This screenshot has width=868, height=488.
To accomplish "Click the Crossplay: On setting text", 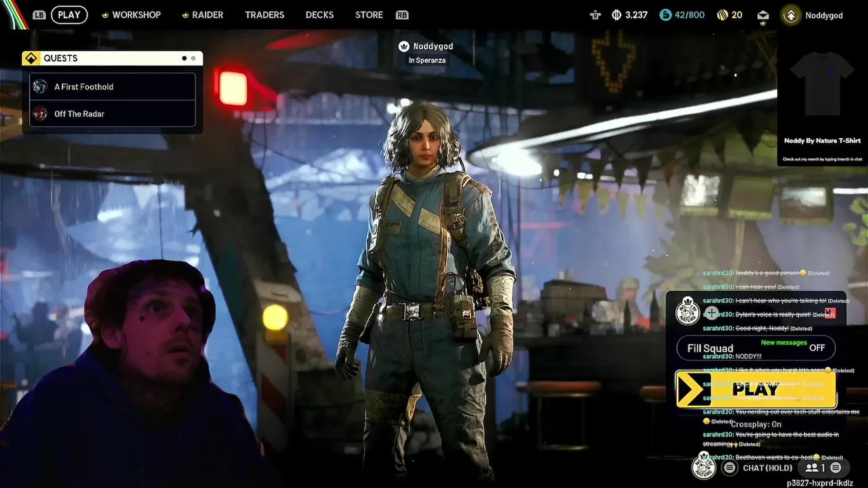I will (x=756, y=424).
